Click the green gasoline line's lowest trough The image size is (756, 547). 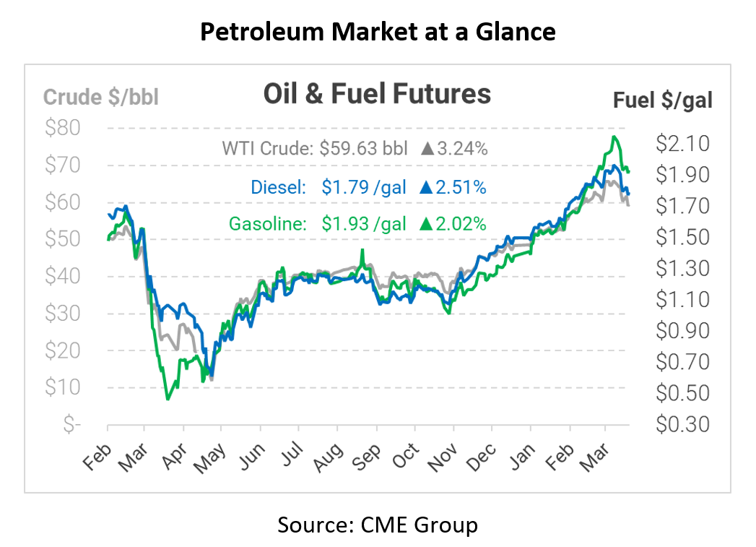tap(168, 398)
